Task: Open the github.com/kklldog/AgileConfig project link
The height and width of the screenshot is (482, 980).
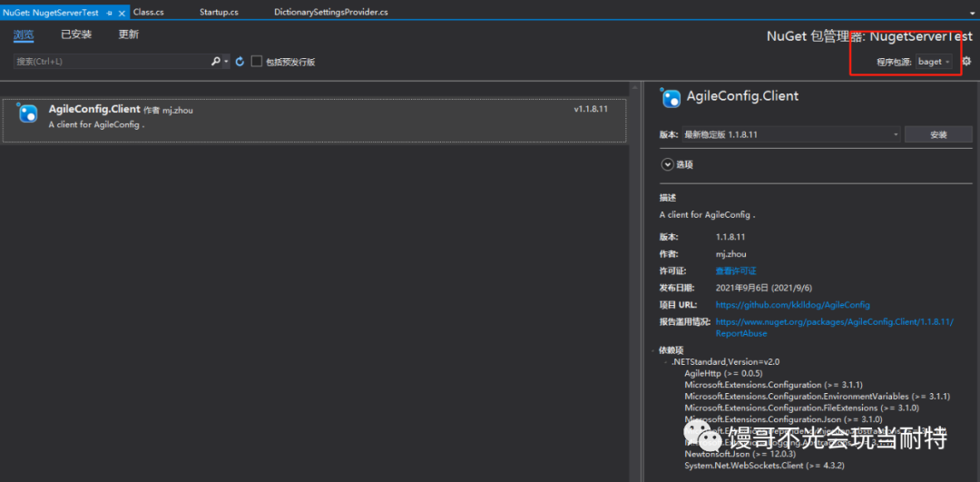Action: click(792, 304)
